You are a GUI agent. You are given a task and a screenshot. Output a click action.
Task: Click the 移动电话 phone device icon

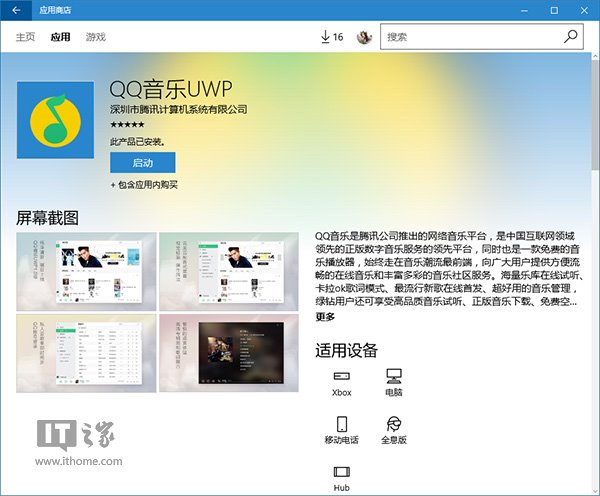(342, 430)
